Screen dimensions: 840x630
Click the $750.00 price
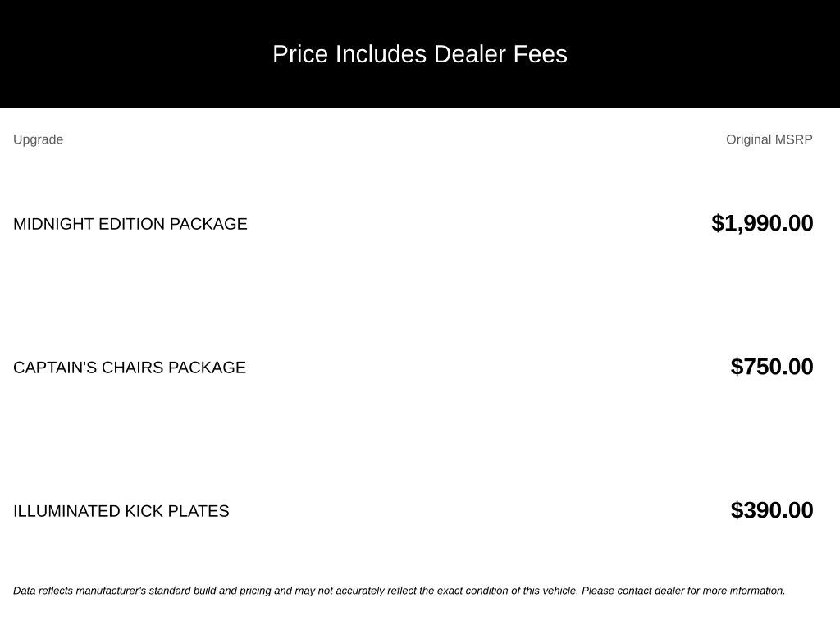[x=772, y=367]
